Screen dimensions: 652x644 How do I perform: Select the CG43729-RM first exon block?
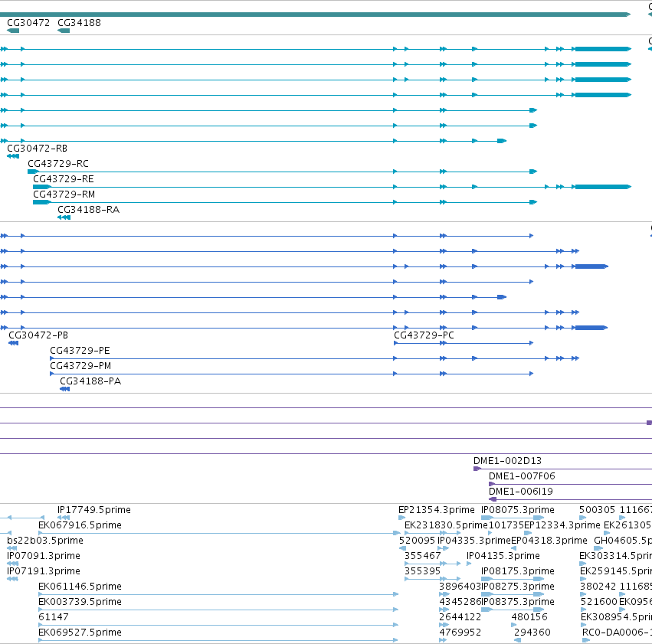coord(42,202)
